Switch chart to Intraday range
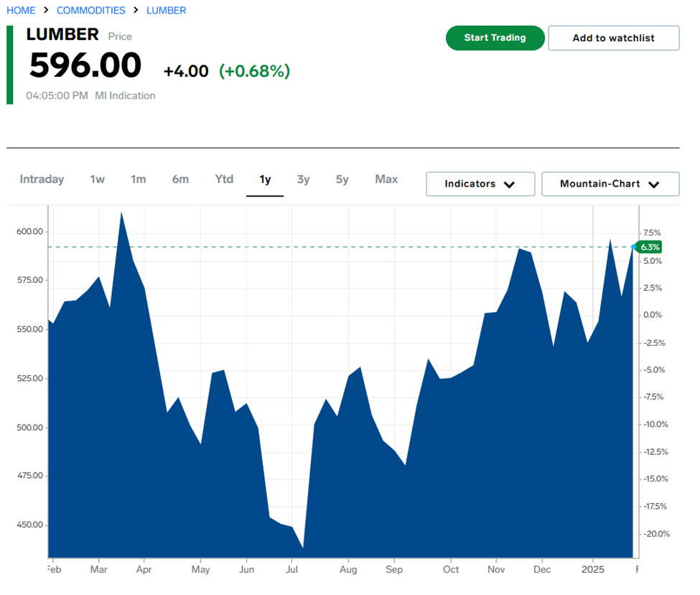Screen dimensions: 700x595 click(x=42, y=179)
